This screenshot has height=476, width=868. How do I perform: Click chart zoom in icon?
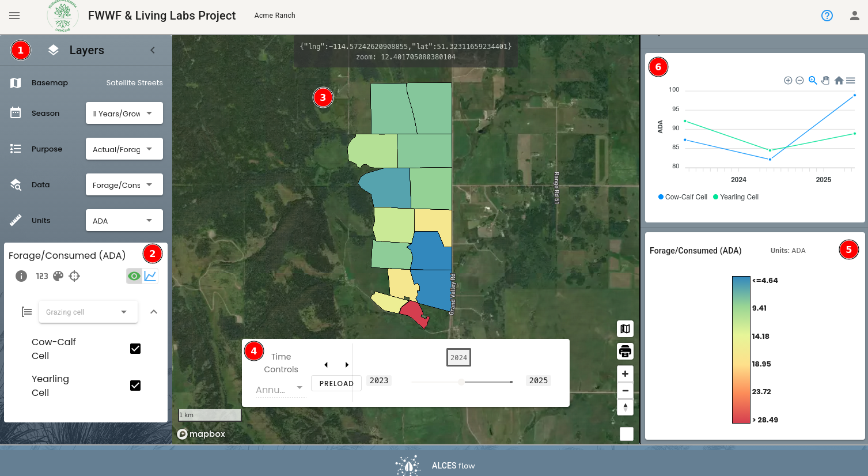pos(788,80)
